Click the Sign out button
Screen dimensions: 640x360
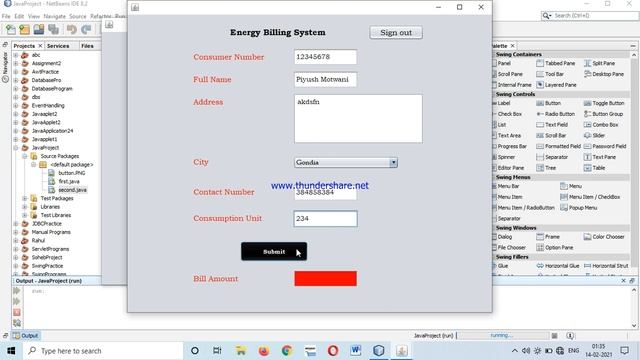coord(396,33)
